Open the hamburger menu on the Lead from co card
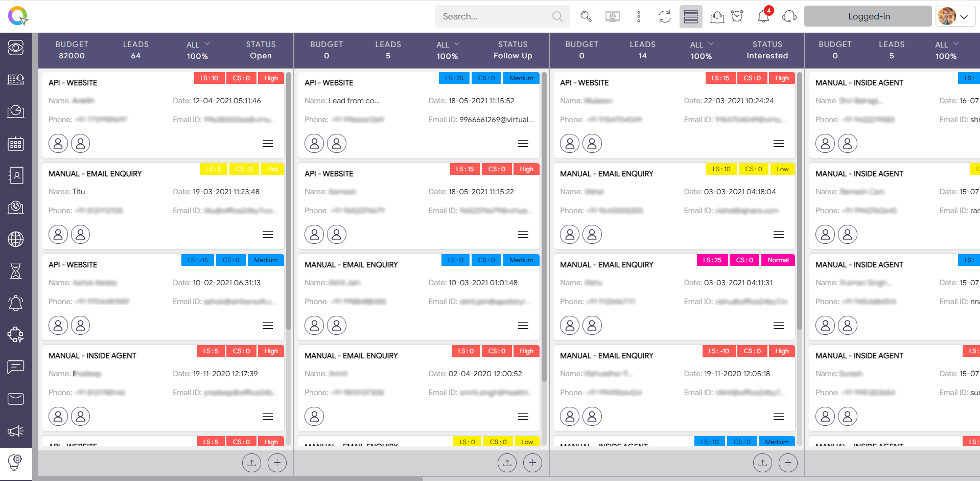 (x=523, y=143)
